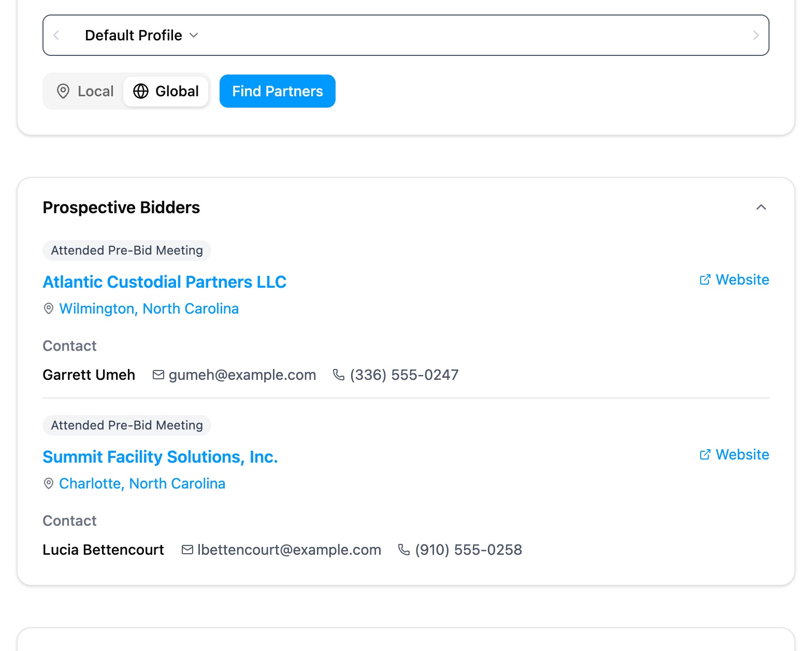This screenshot has width=812, height=651.
Task: Click Wilmington, North Carolina location link
Action: click(x=149, y=308)
